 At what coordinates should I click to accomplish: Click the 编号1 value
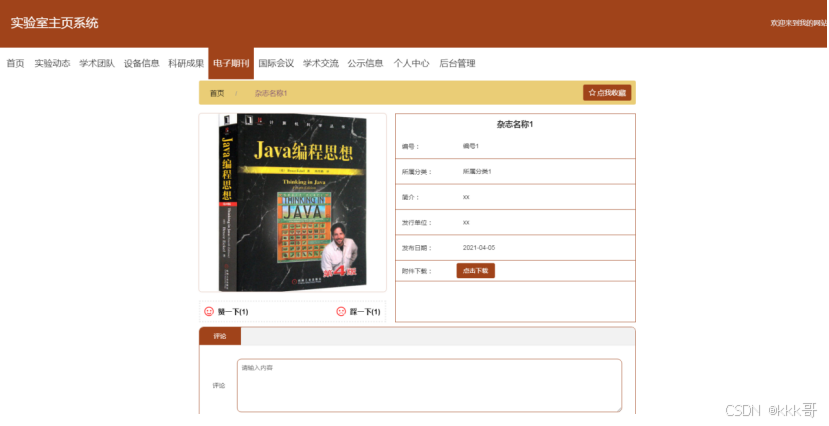point(471,146)
